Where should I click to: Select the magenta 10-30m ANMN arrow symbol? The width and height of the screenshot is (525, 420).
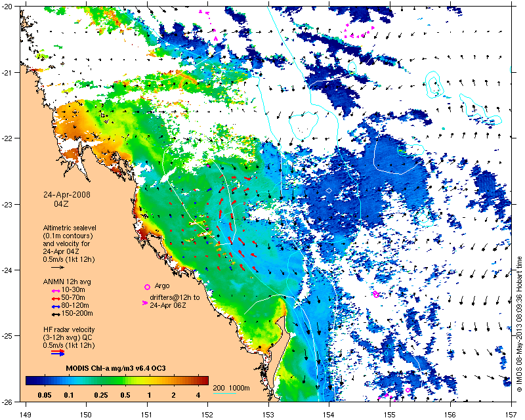click(x=56, y=290)
